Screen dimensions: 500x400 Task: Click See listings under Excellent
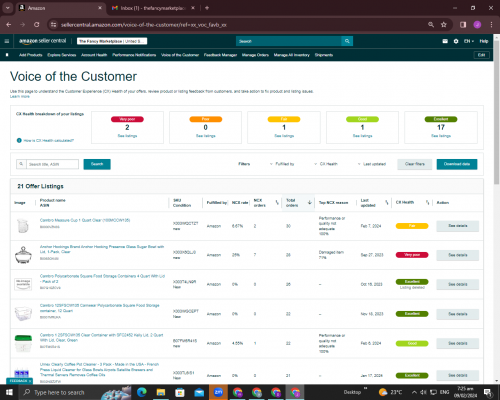pyautogui.click(x=441, y=136)
